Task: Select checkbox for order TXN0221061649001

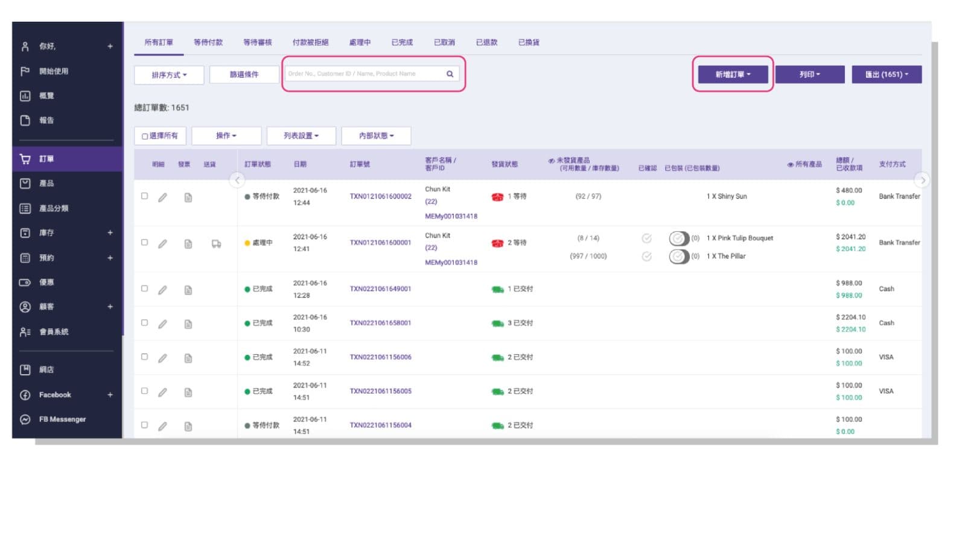Action: [144, 288]
